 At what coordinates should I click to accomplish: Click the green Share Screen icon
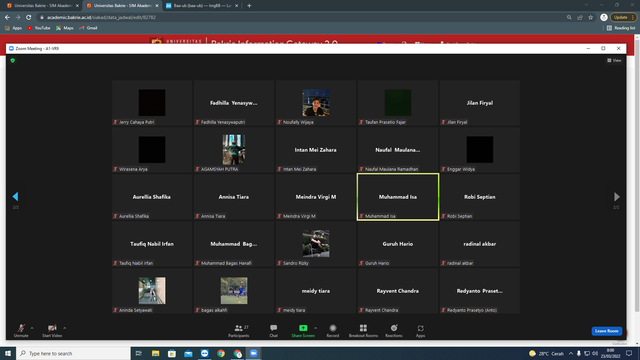point(303,328)
